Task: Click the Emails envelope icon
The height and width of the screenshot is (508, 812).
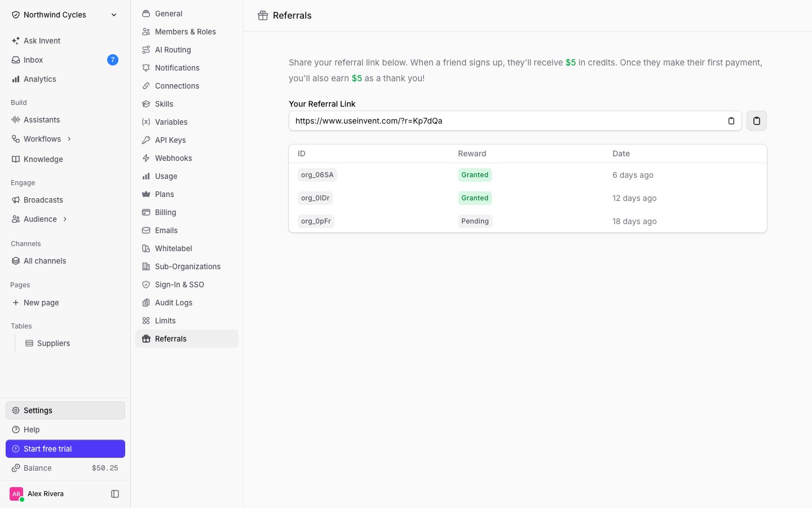Action: click(x=146, y=230)
